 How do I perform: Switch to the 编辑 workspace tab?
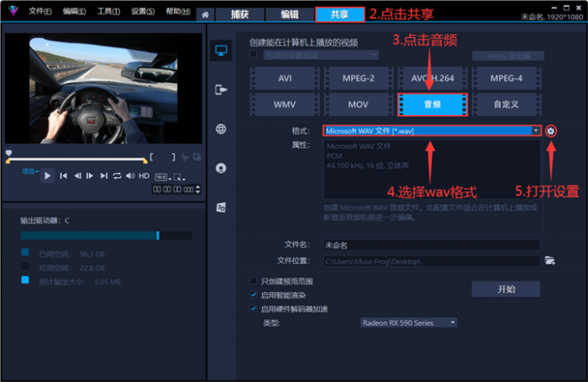point(290,15)
